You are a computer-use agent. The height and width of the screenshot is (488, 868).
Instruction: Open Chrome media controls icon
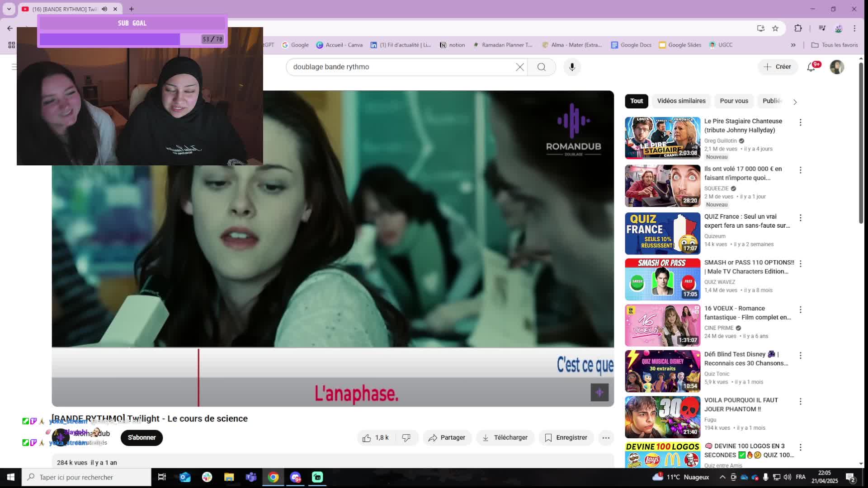(822, 28)
